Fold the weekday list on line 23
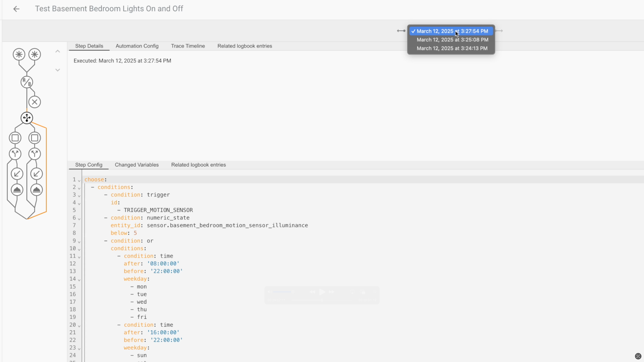This screenshot has width=644, height=362. (79, 348)
